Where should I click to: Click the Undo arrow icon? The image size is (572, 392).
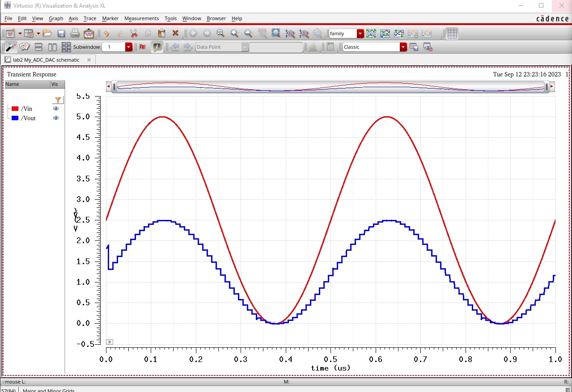click(x=106, y=34)
